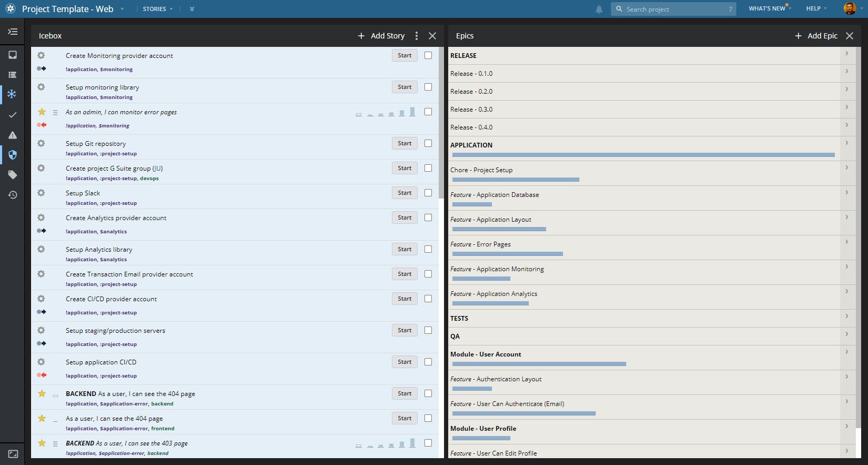Image resolution: width=868 pixels, height=465 pixels.
Task: Expand Release - 0.1.0 epic chevron
Action: [846, 72]
